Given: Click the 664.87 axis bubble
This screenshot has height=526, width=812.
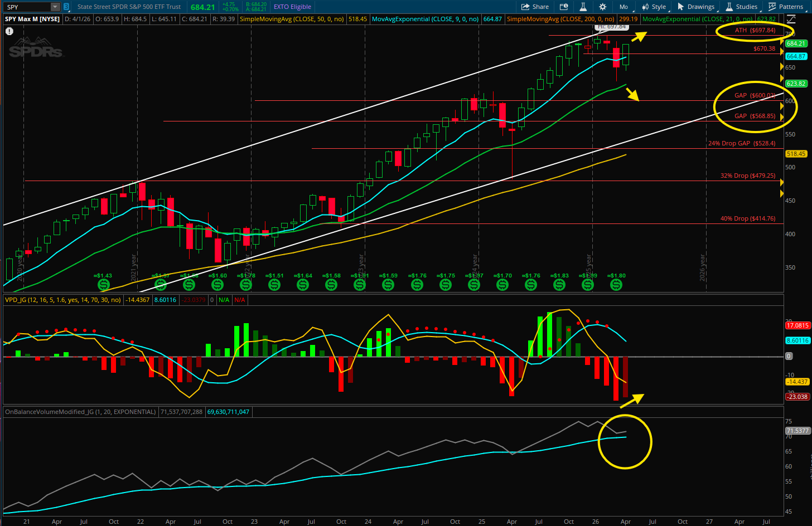Looking at the screenshot, I should click(x=796, y=56).
